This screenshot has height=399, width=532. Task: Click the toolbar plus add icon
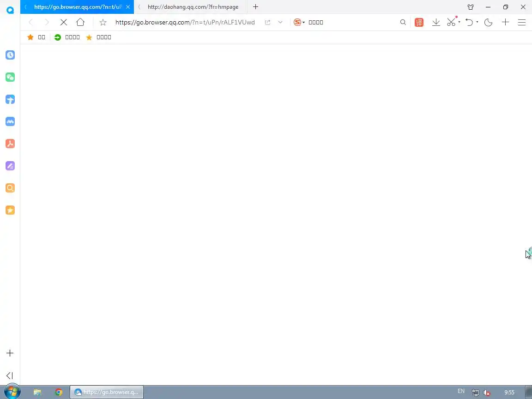506,22
